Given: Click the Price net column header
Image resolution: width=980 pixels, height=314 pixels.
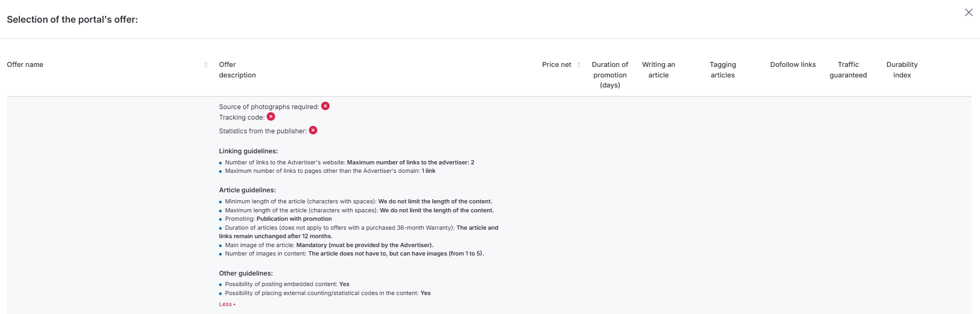Looking at the screenshot, I should tap(557, 65).
